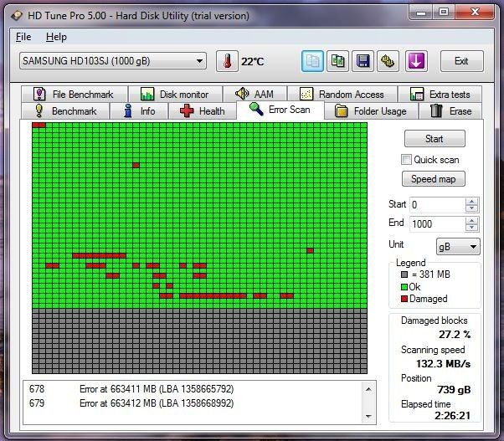Open the options wrench icon
Viewport: 504px width, 441px height.
tap(388, 61)
